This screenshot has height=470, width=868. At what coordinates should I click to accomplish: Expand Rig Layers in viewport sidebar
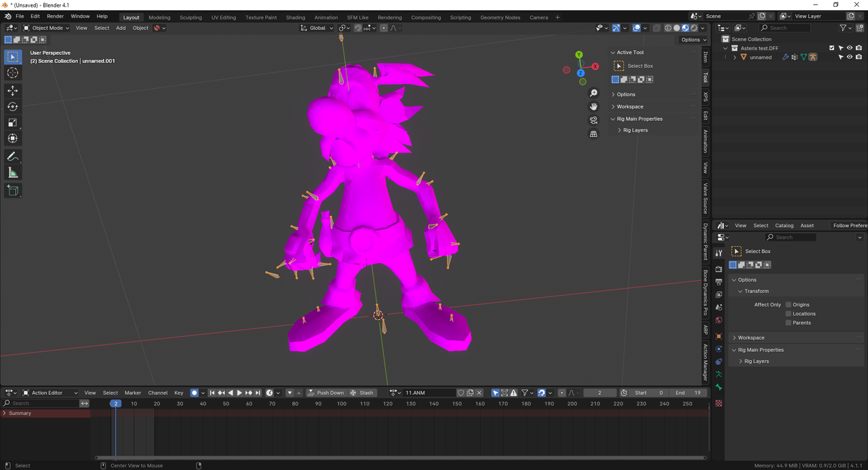(635, 130)
